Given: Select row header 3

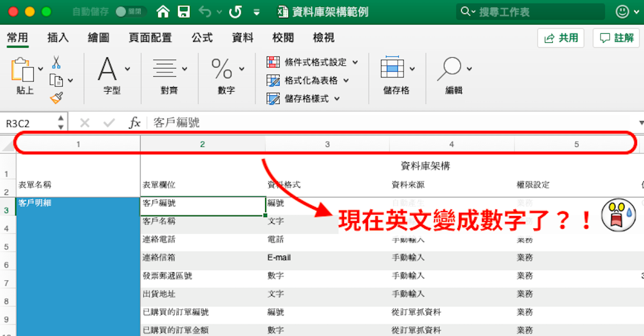Looking at the screenshot, I should click(x=7, y=211).
